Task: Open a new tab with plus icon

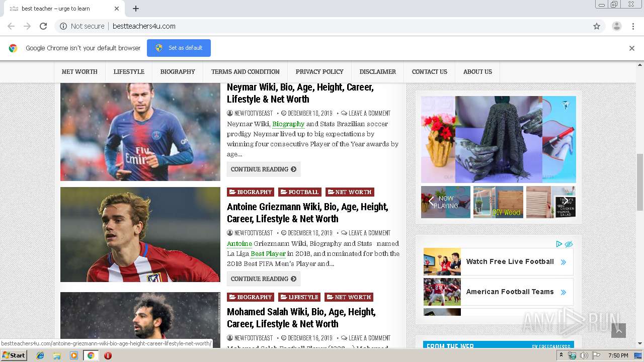Action: click(136, 9)
